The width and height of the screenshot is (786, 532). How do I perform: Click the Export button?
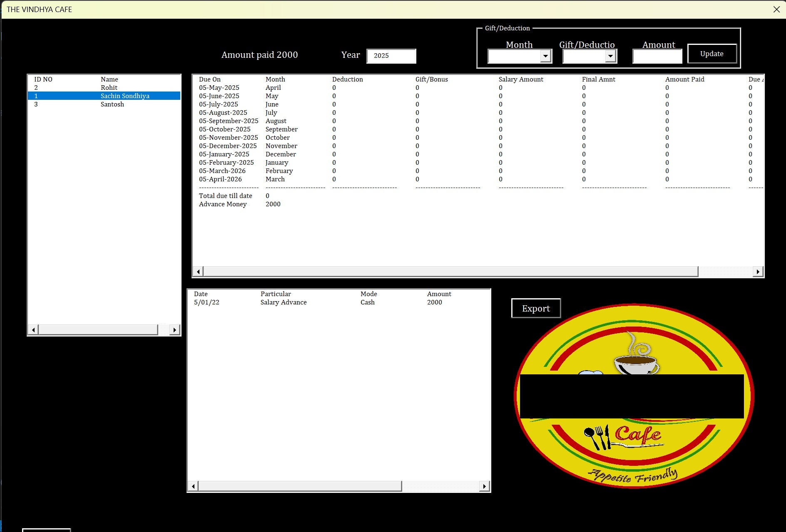(x=536, y=308)
